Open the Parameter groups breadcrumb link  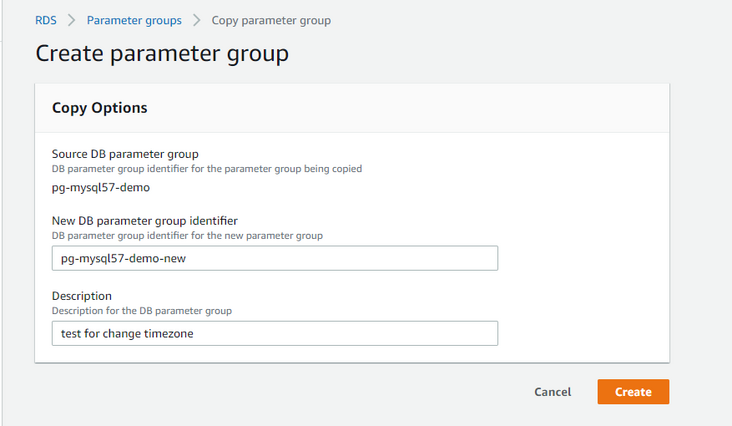[134, 20]
